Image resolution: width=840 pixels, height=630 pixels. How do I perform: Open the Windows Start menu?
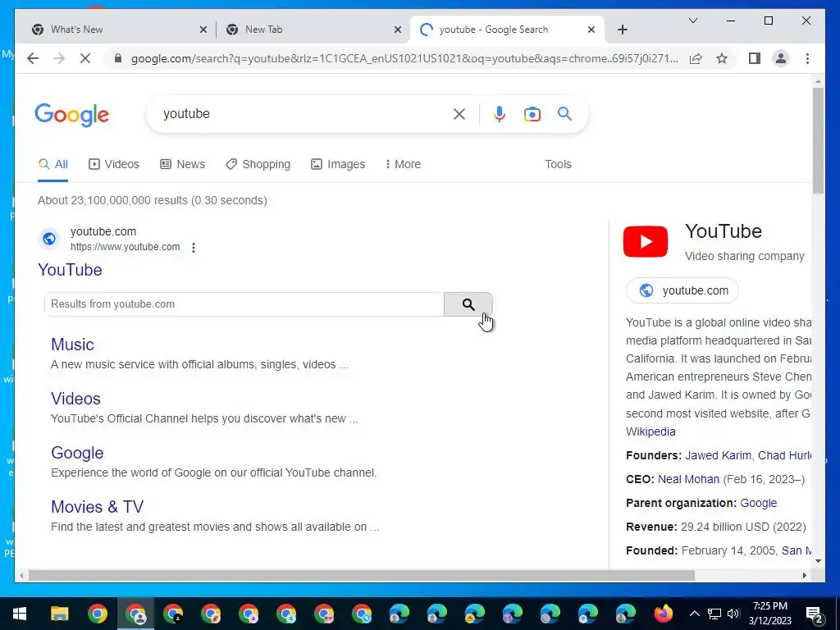click(x=20, y=614)
